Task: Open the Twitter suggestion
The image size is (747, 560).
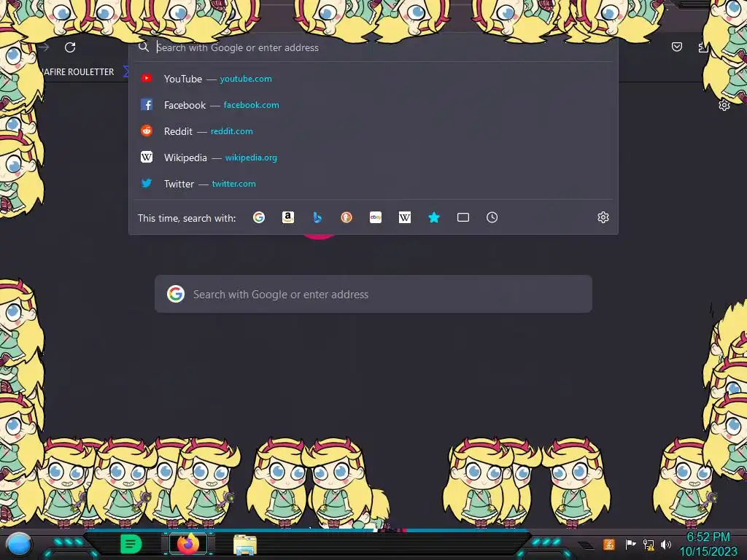Action: 373,183
